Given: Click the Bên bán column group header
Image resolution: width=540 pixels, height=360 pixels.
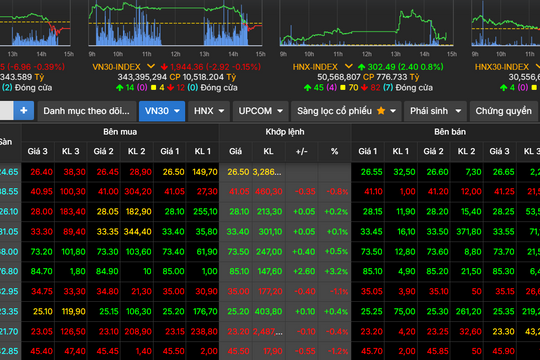Looking at the screenshot, I should (450, 132).
